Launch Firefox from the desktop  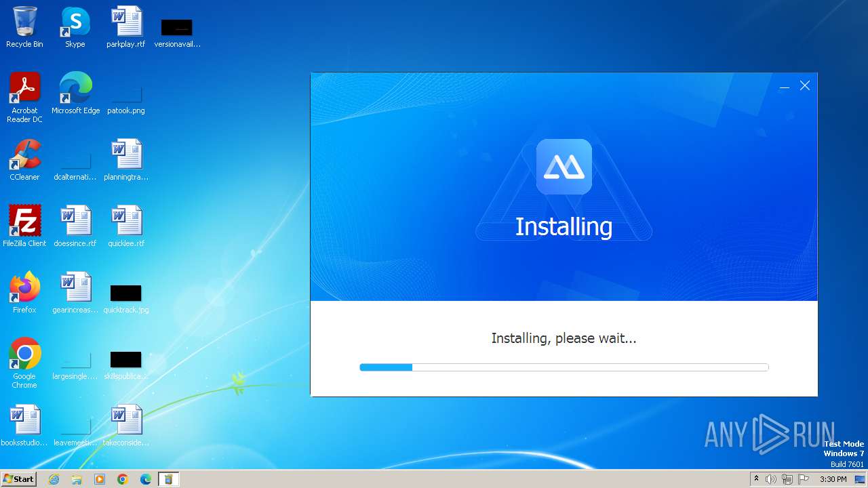24,293
